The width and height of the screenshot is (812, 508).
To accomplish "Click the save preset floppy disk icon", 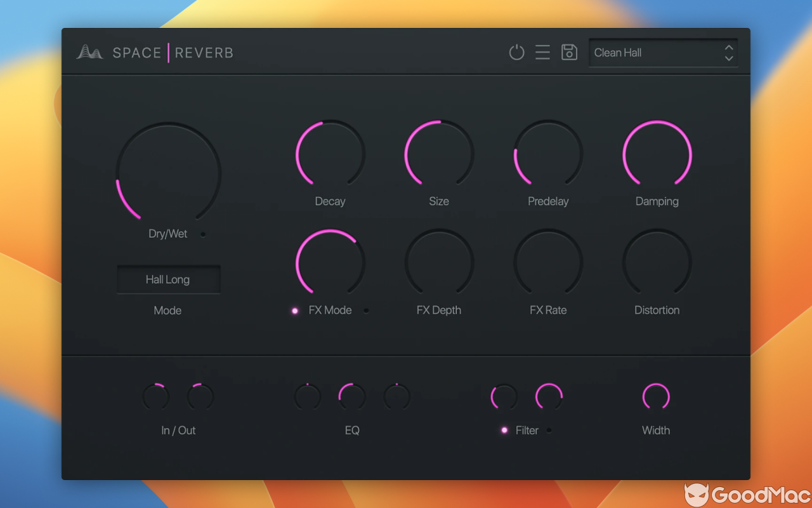I will (x=568, y=53).
